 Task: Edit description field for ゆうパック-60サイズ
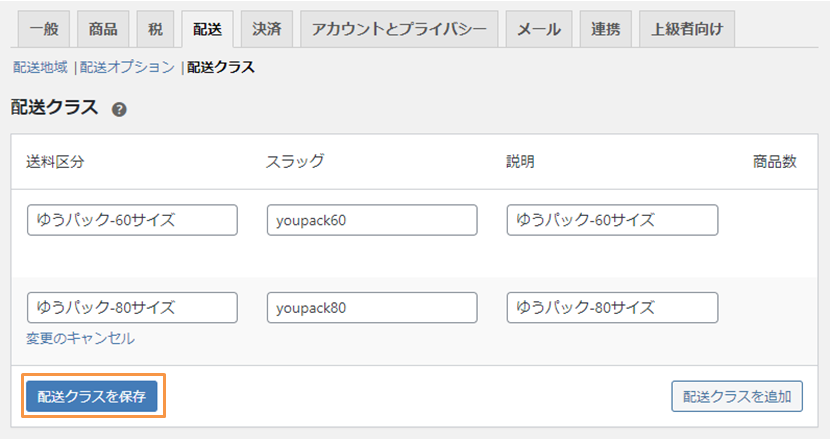(x=612, y=220)
